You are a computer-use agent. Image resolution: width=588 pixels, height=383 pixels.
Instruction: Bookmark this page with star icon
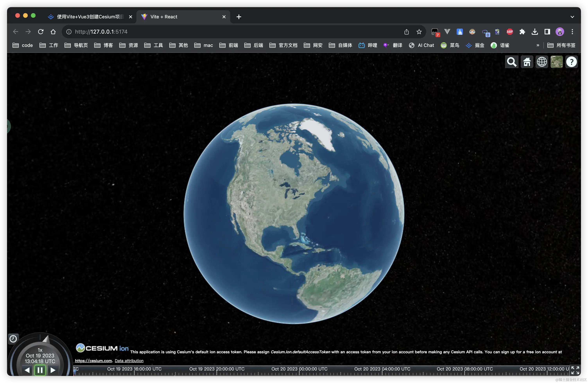(419, 32)
